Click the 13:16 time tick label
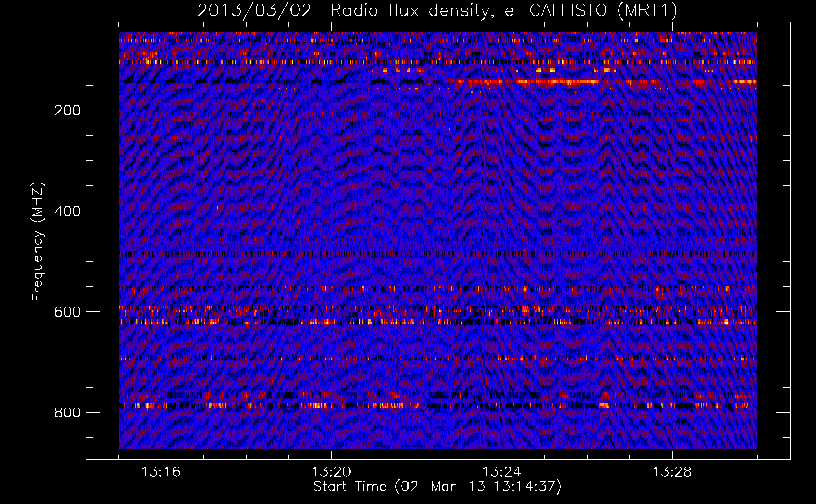 click(161, 472)
